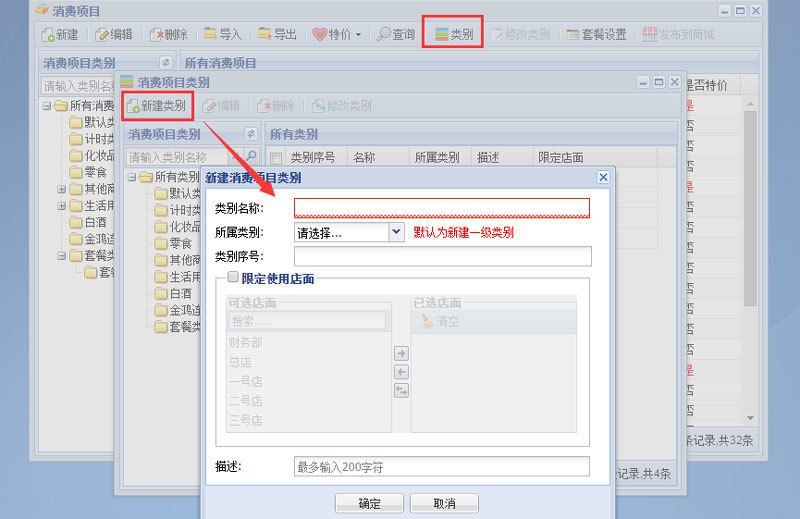Select 一号店 in the available stores list
This screenshot has height=519, width=800.
coord(245,381)
